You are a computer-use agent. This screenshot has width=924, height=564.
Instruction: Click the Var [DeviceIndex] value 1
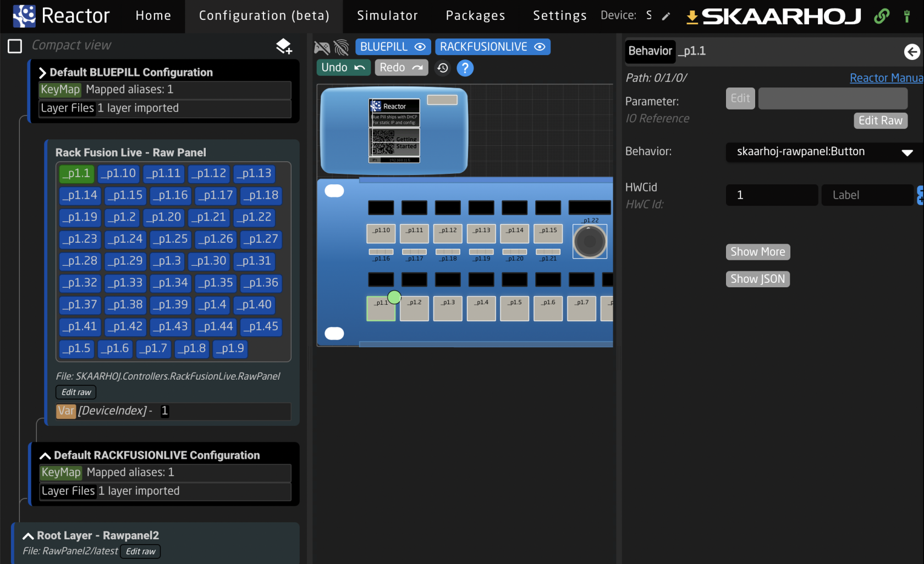tap(164, 411)
